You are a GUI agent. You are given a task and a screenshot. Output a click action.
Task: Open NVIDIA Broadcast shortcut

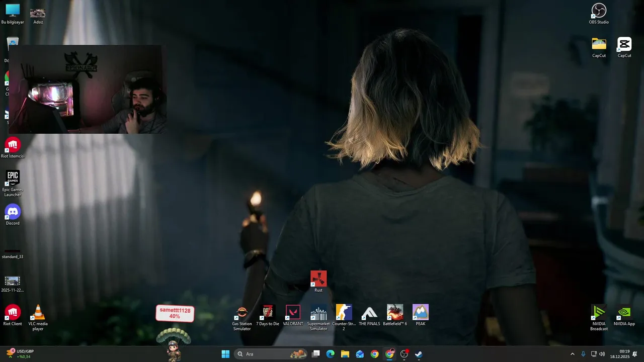click(x=599, y=318)
